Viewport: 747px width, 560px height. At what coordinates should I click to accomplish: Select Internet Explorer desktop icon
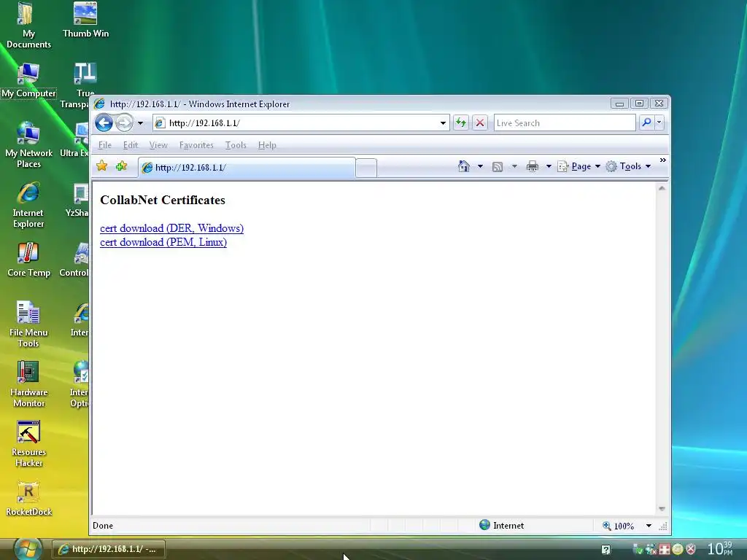28,205
